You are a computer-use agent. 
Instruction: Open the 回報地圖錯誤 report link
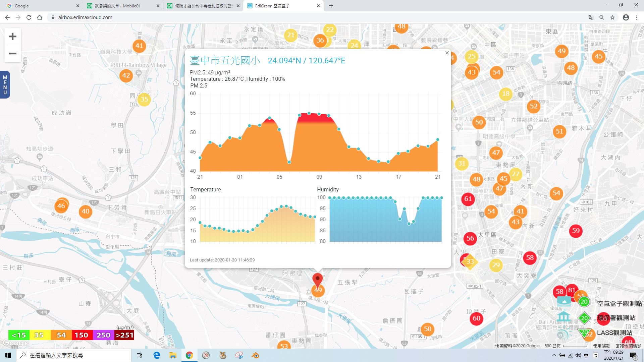click(628, 346)
